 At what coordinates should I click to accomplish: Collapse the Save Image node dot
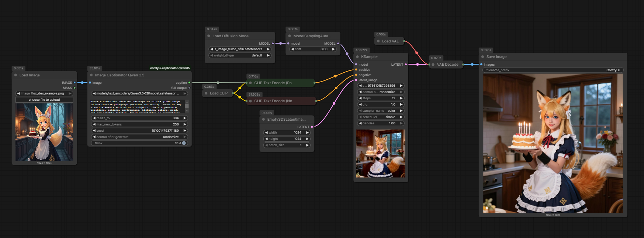(x=482, y=56)
